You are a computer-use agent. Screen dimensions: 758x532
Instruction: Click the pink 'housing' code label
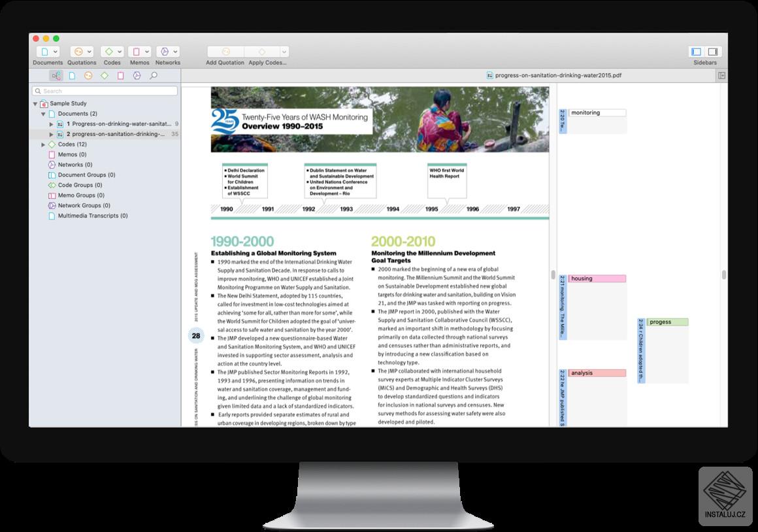[x=597, y=278]
